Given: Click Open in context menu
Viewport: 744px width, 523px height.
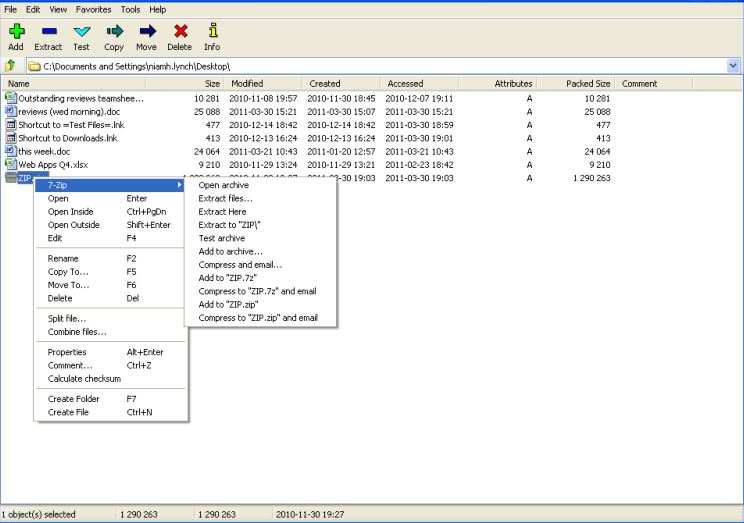Looking at the screenshot, I should 110,198.
